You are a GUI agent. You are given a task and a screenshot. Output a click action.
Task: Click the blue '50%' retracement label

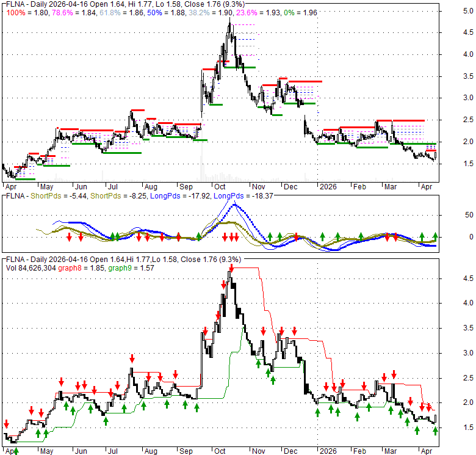[154, 13]
